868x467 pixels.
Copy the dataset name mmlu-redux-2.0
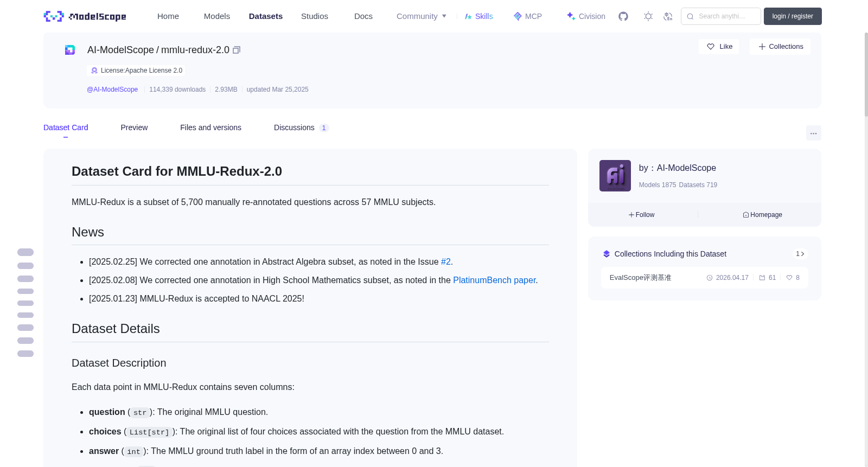pyautogui.click(x=237, y=50)
